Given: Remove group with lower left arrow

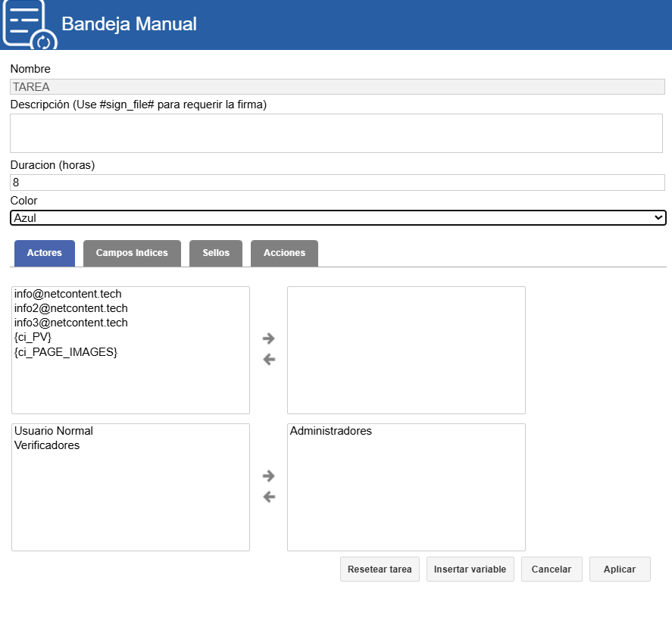Looking at the screenshot, I should coord(268,498).
